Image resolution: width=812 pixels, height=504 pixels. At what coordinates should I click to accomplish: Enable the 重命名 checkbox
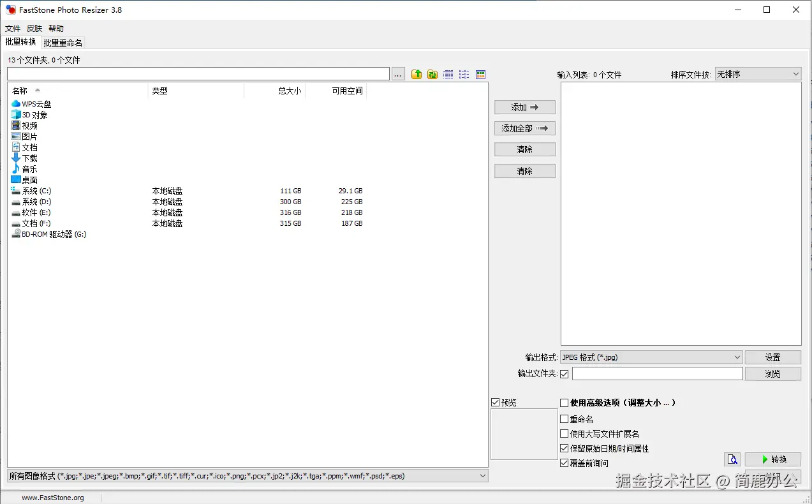[565, 419]
